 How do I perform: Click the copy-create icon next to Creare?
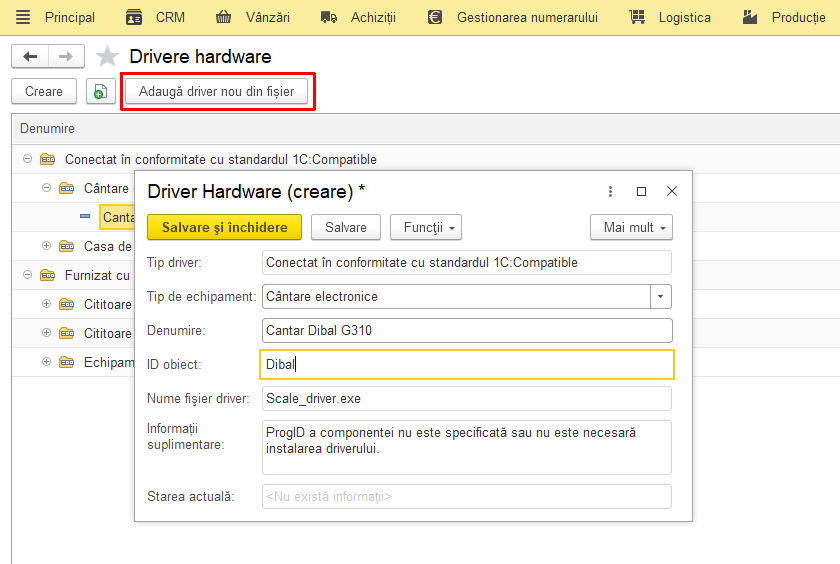click(101, 92)
